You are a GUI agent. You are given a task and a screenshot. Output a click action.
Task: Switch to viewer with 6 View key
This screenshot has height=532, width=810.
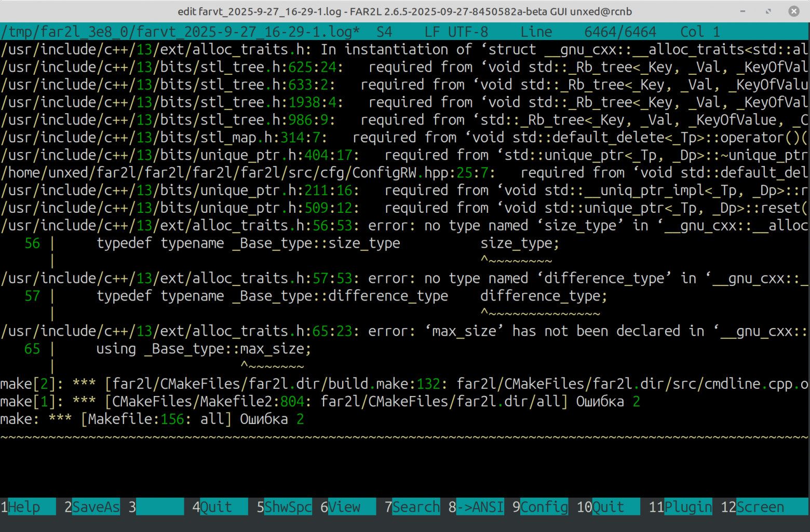coord(348,507)
